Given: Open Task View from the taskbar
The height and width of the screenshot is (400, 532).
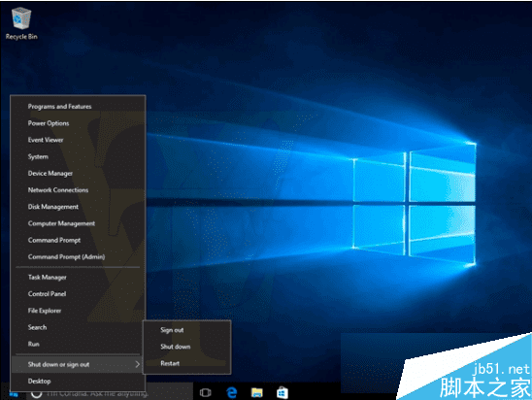Looking at the screenshot, I should [206, 392].
